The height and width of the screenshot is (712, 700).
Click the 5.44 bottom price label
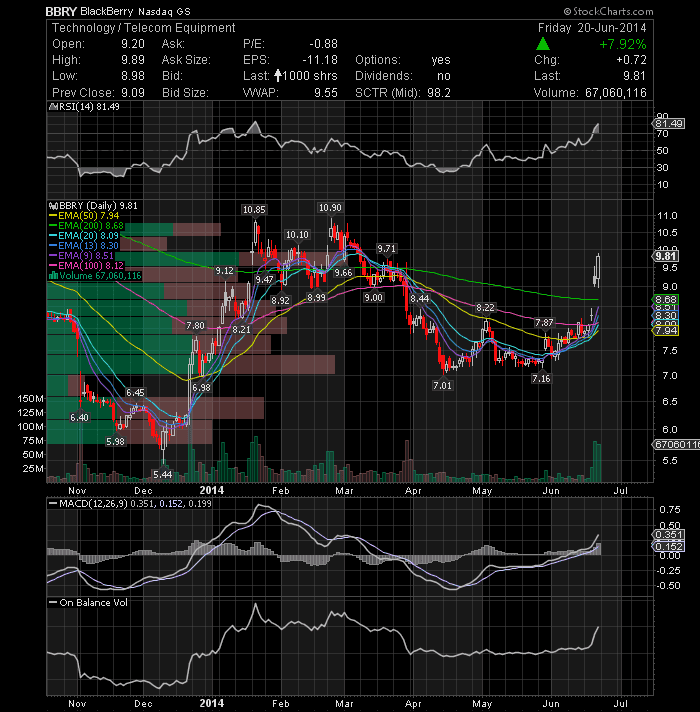tap(163, 475)
